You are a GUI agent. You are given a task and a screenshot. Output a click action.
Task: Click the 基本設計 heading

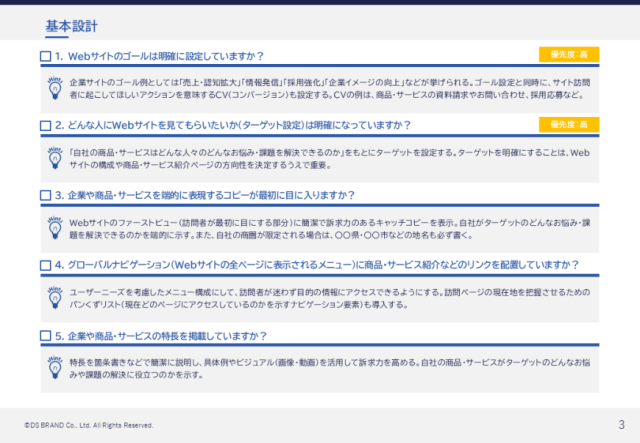pos(71,26)
